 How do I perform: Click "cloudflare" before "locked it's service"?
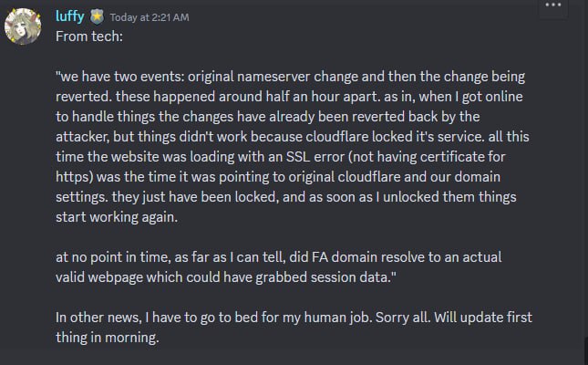336,137
